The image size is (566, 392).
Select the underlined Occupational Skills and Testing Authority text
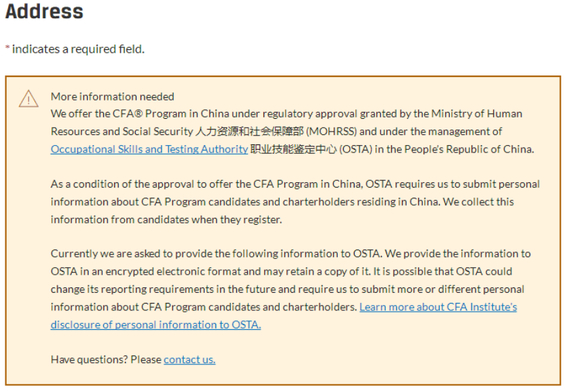pyautogui.click(x=148, y=149)
